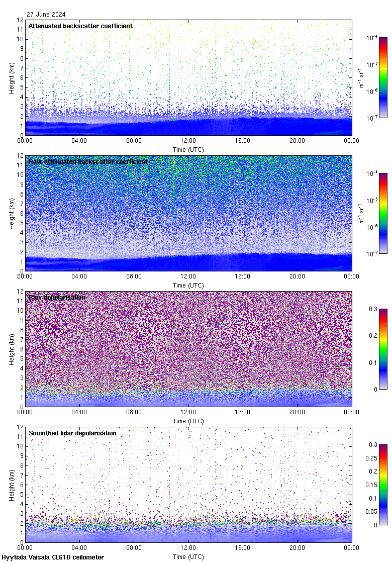The width and height of the screenshot is (392, 563).
Task: Click the '12:00' tick under the top plot
Action: tap(188, 141)
